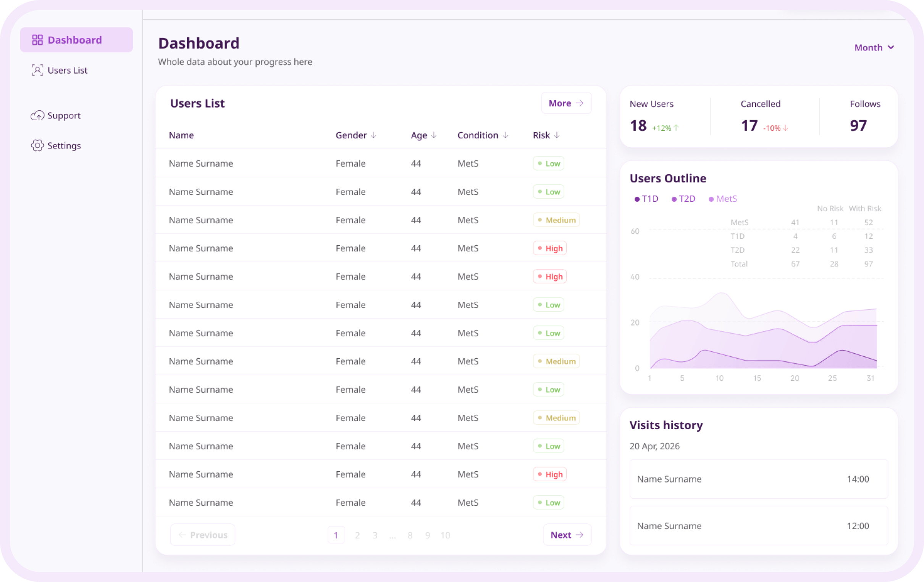Jump to page 3 in pagination
Screen dimensions: 924x582
click(375, 535)
